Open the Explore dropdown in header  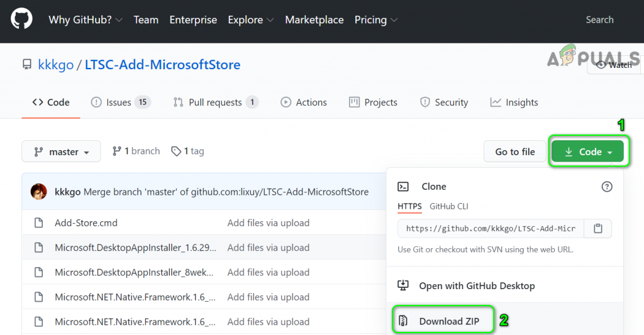[x=251, y=20]
